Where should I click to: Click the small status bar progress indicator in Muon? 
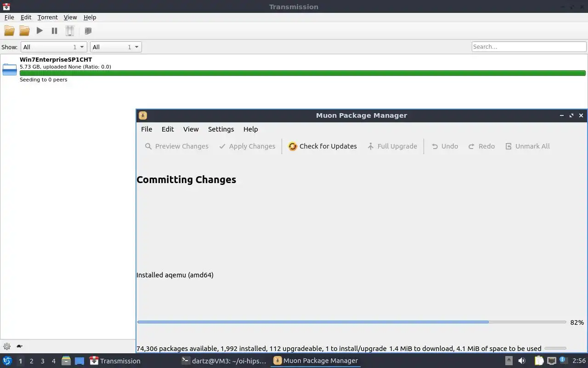555,348
